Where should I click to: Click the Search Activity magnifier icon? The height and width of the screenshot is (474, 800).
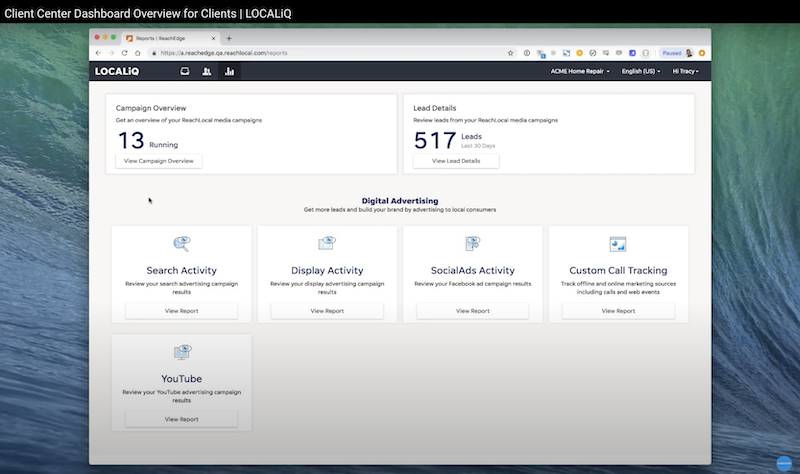pos(182,243)
